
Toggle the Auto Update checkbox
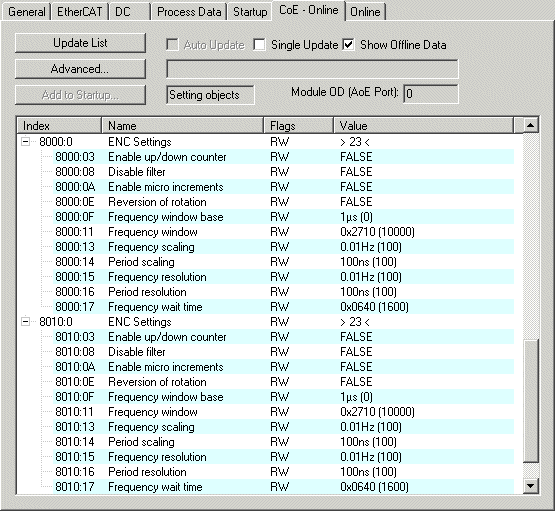coord(172,45)
